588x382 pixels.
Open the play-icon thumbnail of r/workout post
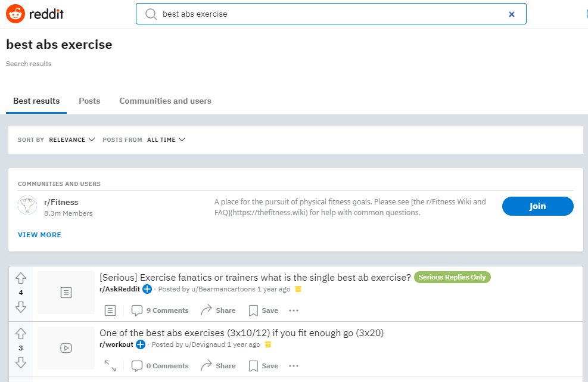click(66, 348)
